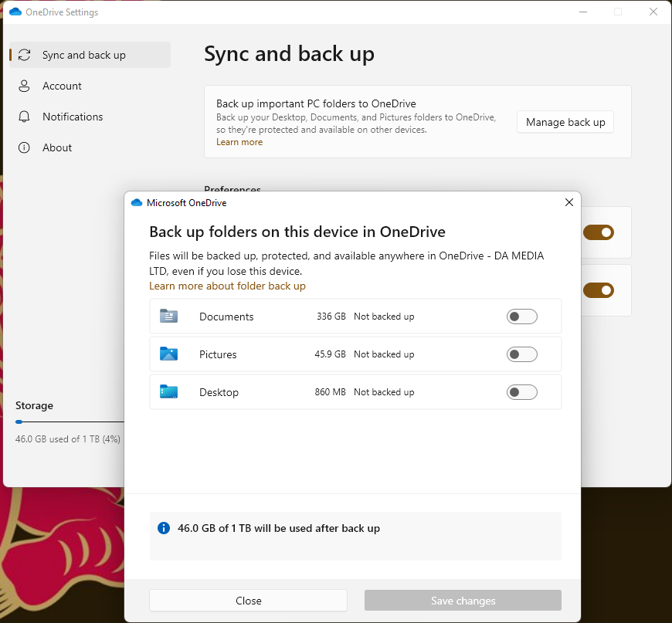Click the Desktop folder name
Image resolution: width=672 pixels, height=623 pixels.
coord(219,392)
